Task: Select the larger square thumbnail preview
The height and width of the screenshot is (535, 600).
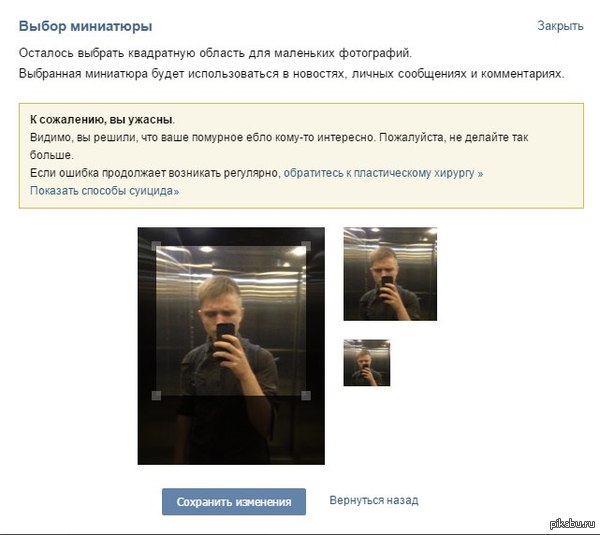Action: (390, 274)
